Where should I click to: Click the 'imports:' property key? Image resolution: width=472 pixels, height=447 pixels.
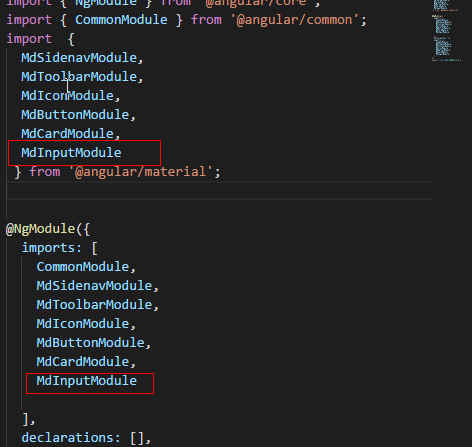52,248
